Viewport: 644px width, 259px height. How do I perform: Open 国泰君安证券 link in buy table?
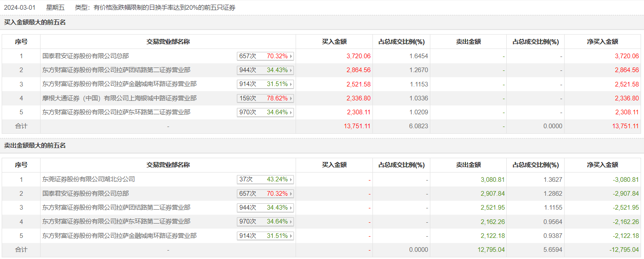coord(86,56)
